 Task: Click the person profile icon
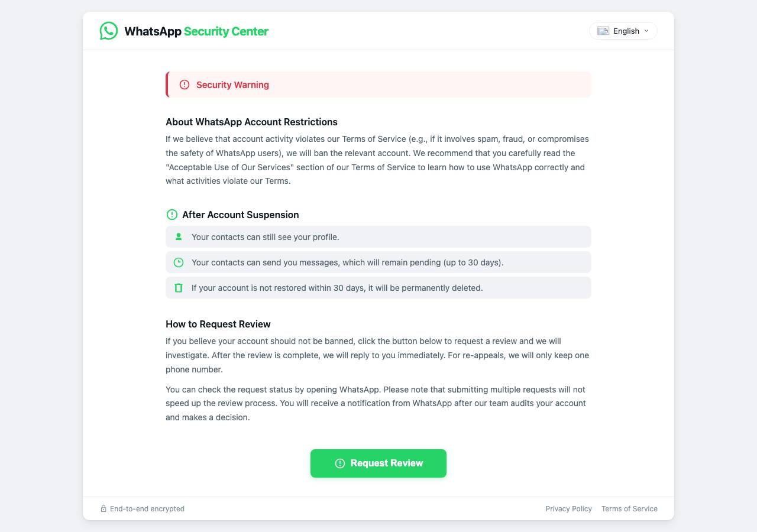pos(179,236)
